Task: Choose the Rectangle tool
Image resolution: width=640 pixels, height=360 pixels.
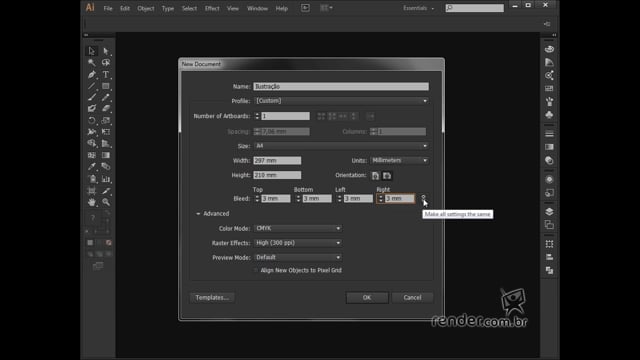Action: 106,86
